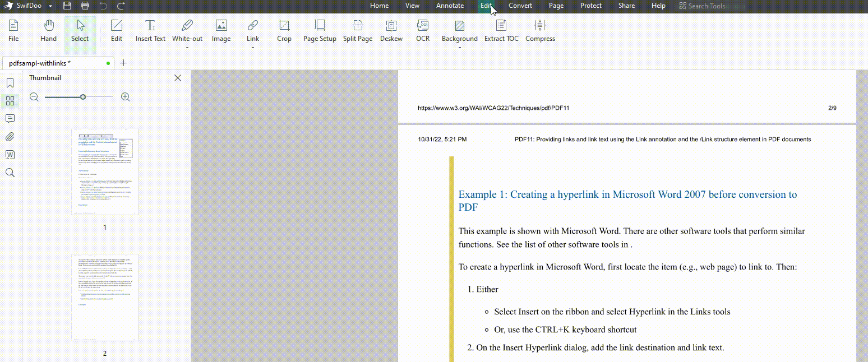This screenshot has height=362, width=868.
Task: Expand the White-out dropdown arrow
Action: point(187,48)
